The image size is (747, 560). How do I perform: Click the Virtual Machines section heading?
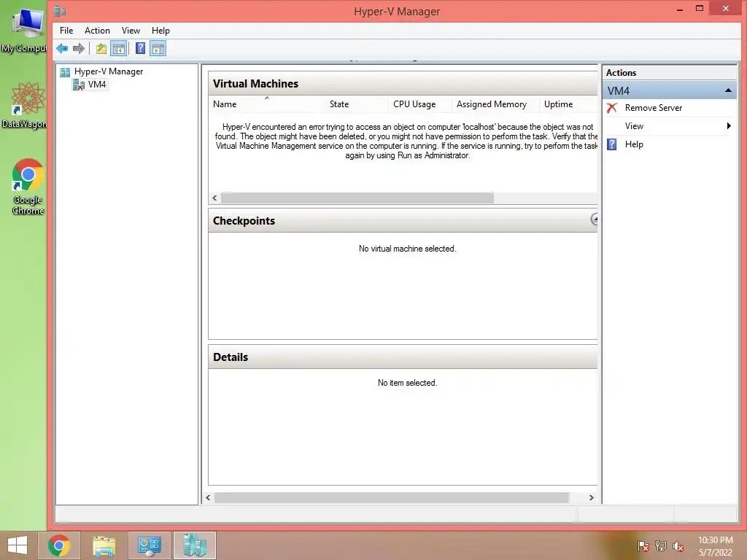[x=255, y=84]
